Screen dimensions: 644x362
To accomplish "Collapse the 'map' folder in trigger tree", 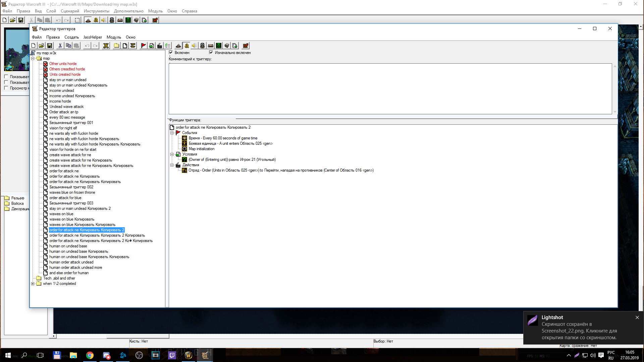I will 33,58.
